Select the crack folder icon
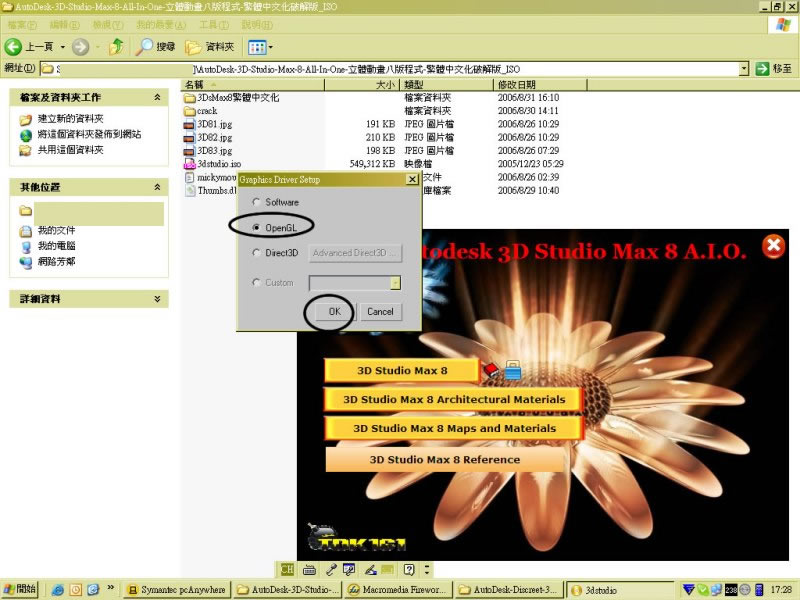 [x=190, y=111]
